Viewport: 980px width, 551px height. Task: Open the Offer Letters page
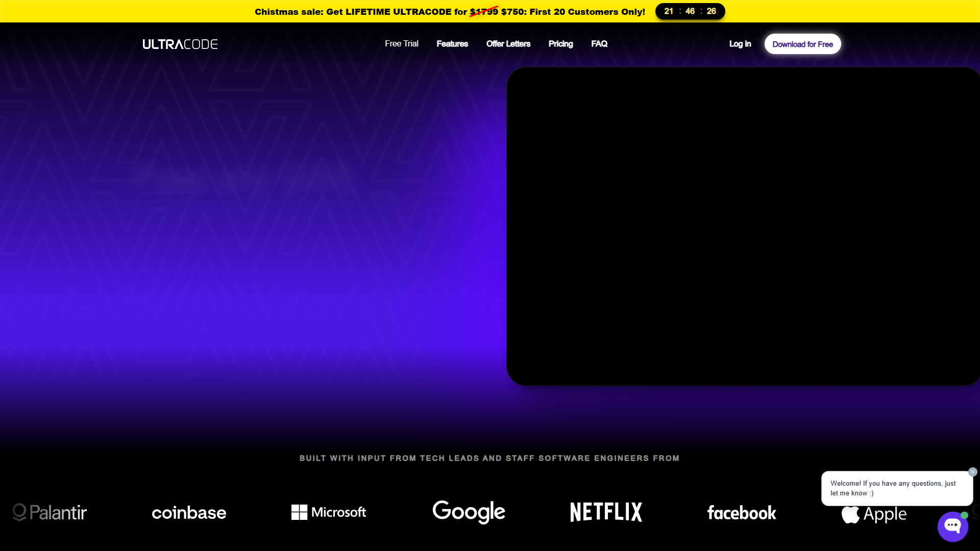click(508, 44)
